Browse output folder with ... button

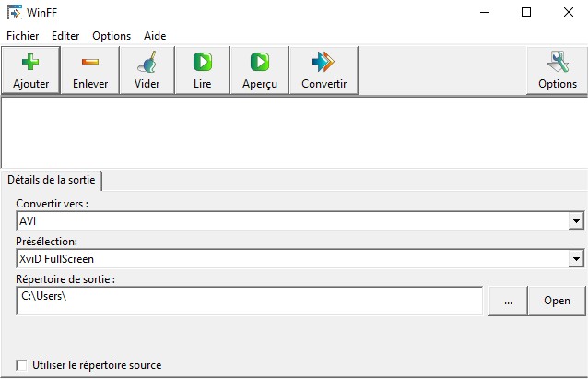[x=508, y=301]
